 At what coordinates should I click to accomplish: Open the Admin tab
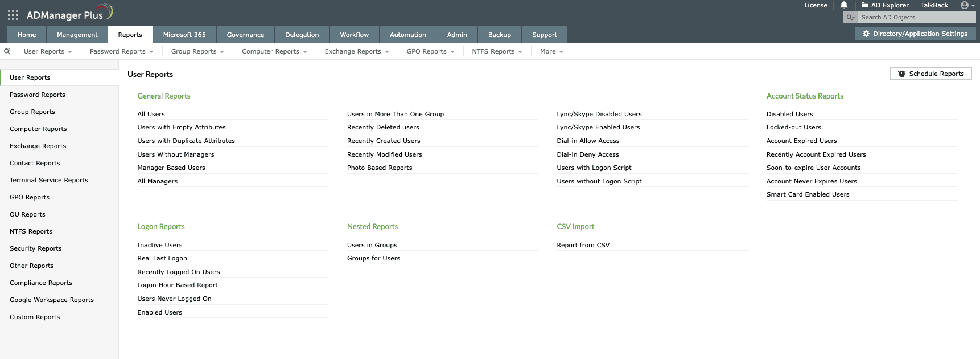click(457, 35)
